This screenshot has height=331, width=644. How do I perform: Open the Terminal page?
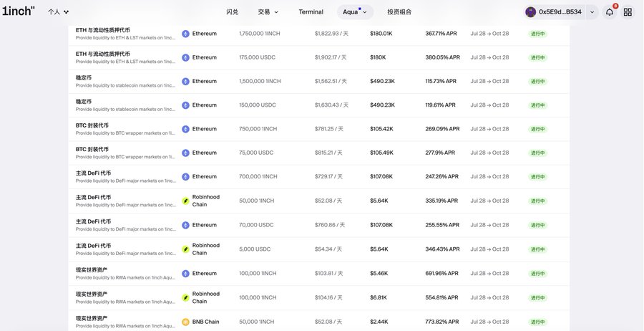tap(311, 12)
